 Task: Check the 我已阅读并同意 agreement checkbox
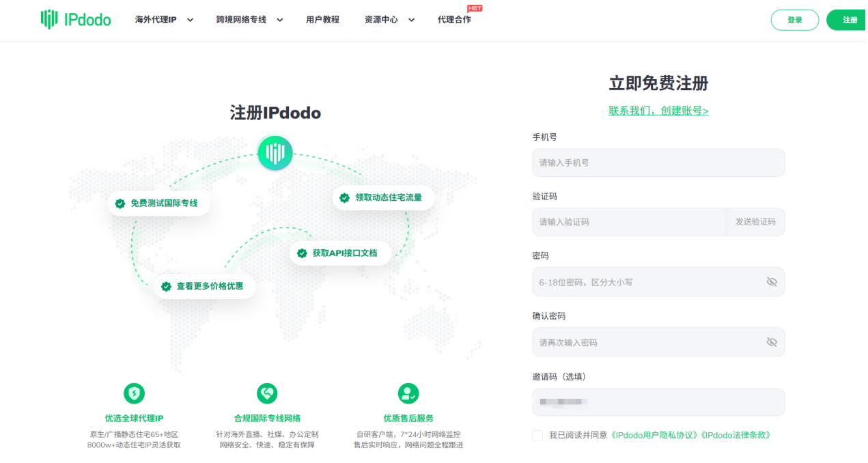(x=537, y=435)
